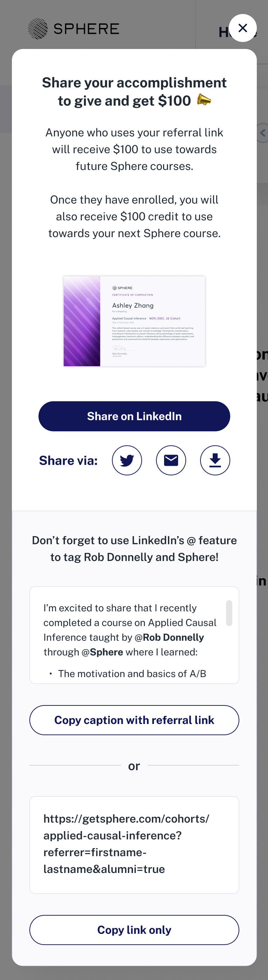Click the Ashley Zhang name on certificate
Screen dimensions: 268x980
coord(133,305)
